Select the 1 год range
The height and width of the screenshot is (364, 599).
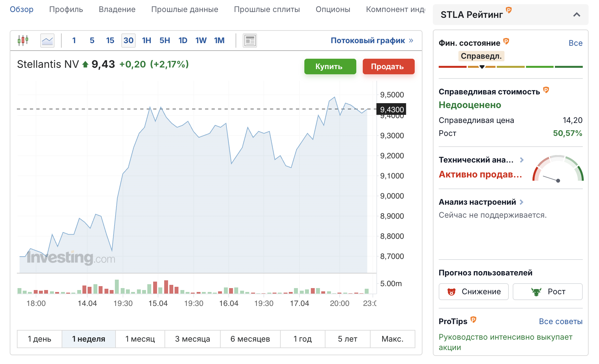pos(302,339)
